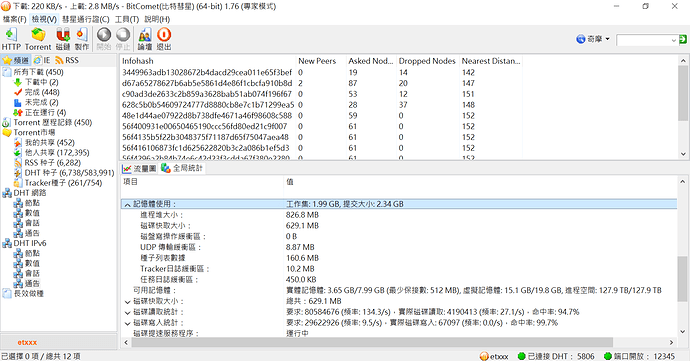The height and width of the screenshot is (361, 690).
Task: Click the 埠口開放 port status indicator
Action: click(639, 356)
